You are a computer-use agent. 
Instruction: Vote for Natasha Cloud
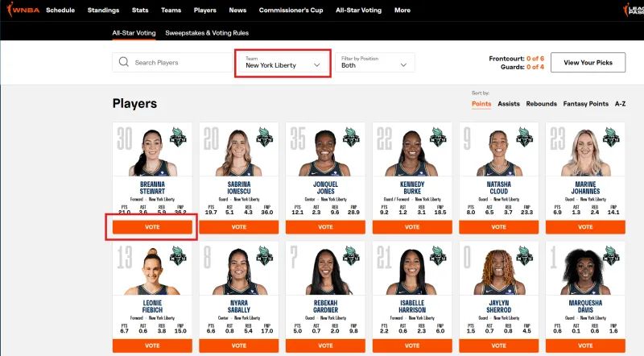(499, 227)
